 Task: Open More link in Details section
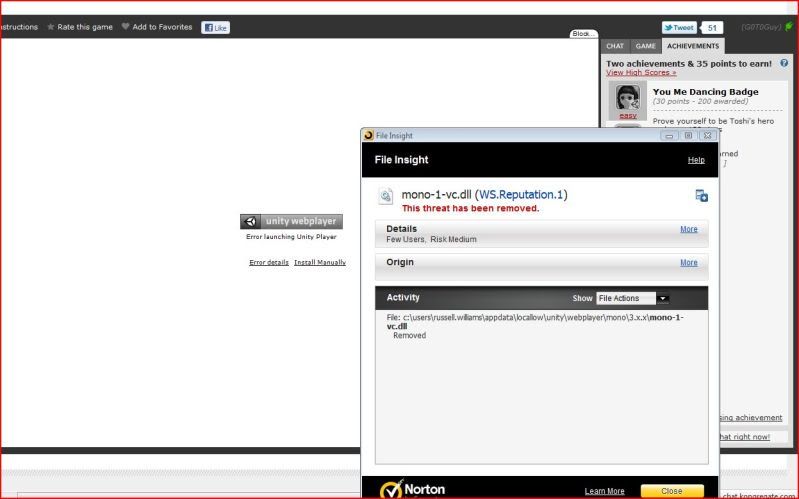pos(689,229)
